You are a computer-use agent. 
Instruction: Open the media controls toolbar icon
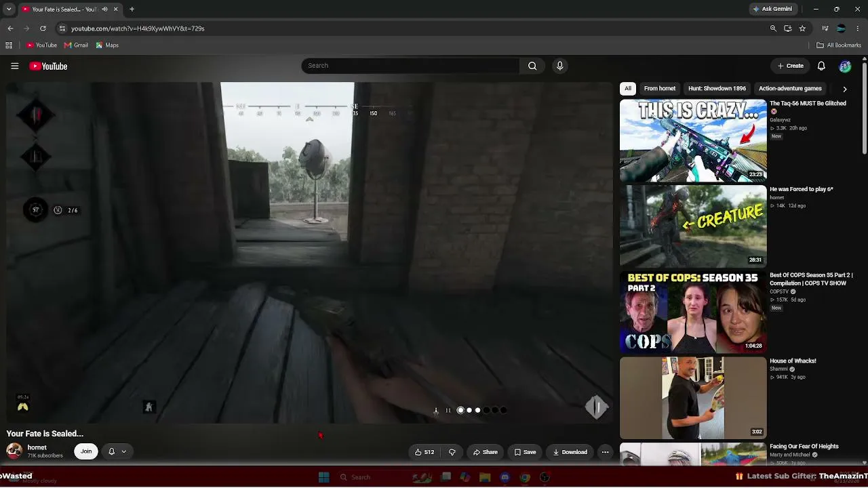click(x=825, y=28)
